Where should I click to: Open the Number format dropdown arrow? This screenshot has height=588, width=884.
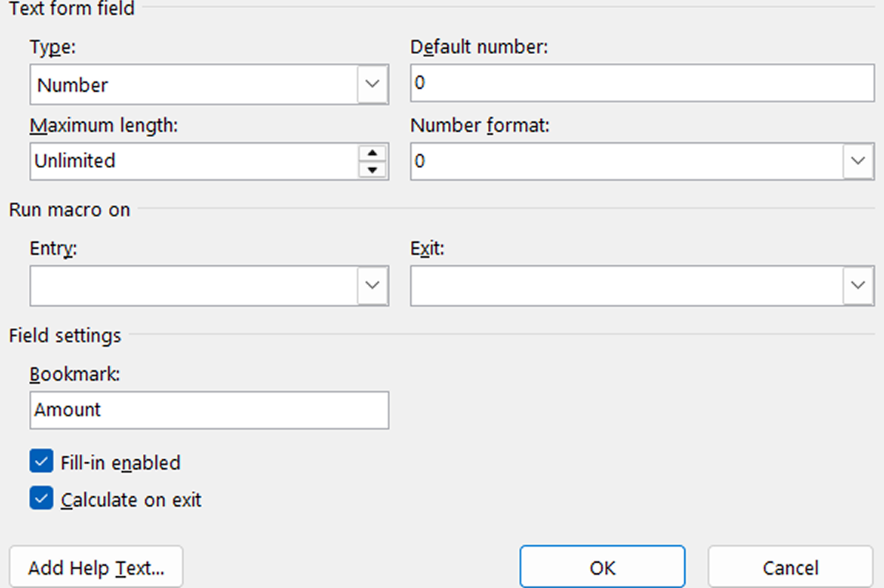(x=858, y=161)
